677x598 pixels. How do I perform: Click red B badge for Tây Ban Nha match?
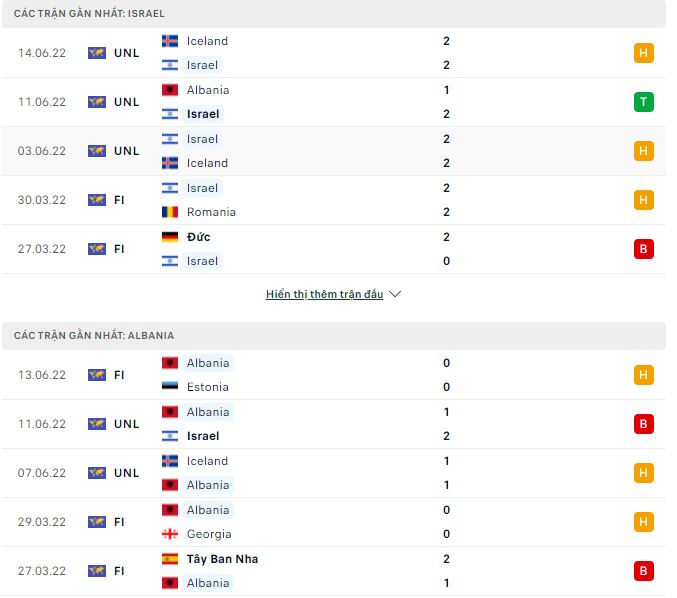point(643,571)
